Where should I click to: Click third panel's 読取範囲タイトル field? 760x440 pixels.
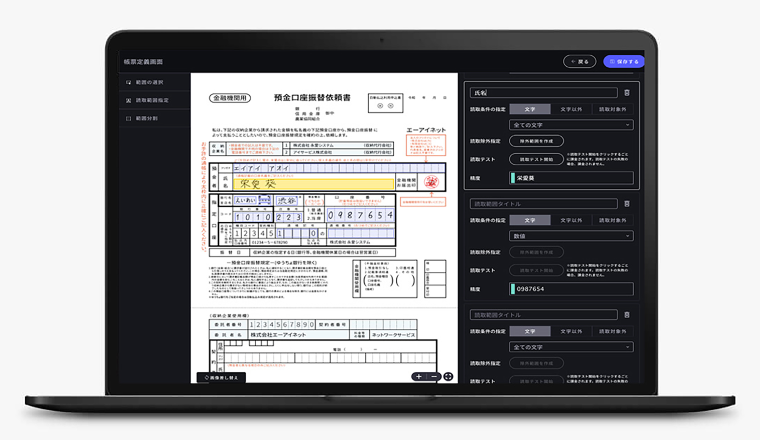(543, 315)
